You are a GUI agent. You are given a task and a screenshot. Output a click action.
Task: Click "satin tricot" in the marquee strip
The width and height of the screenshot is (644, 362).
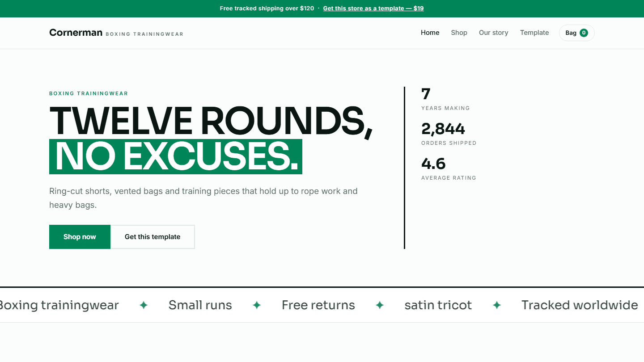(x=438, y=305)
